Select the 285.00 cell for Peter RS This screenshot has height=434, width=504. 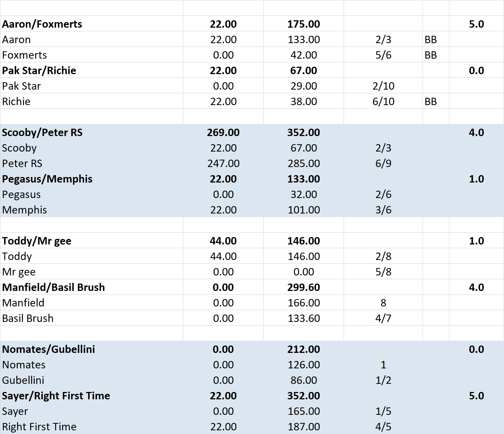[x=303, y=163]
